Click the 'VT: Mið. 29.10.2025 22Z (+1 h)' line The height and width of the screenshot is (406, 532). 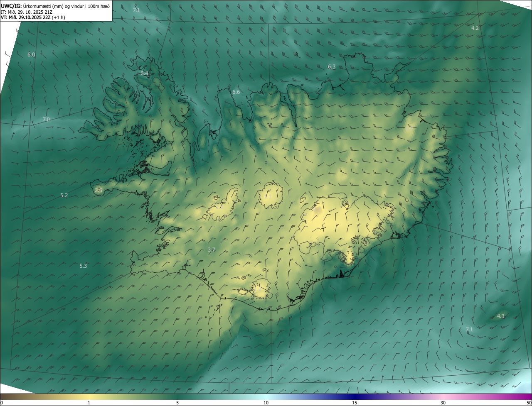click(x=33, y=17)
